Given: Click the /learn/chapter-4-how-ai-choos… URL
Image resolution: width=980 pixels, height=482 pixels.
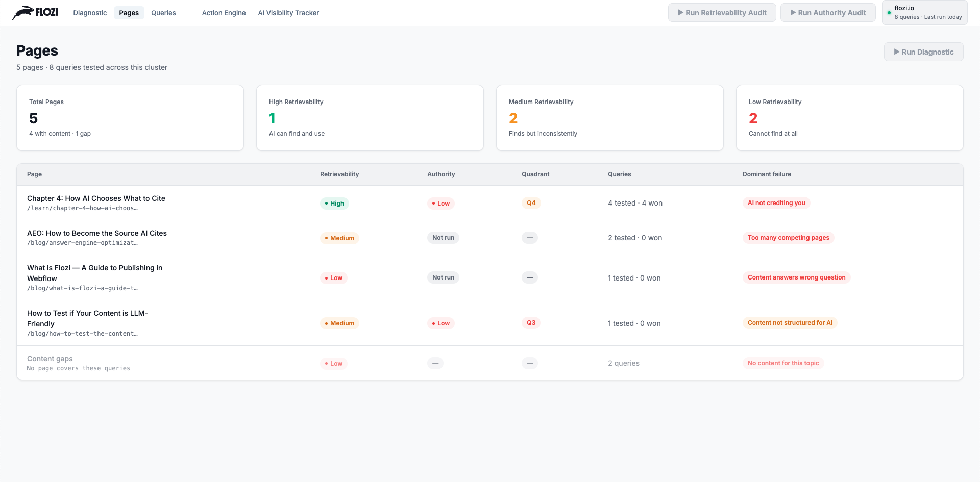Looking at the screenshot, I should (x=82, y=208).
